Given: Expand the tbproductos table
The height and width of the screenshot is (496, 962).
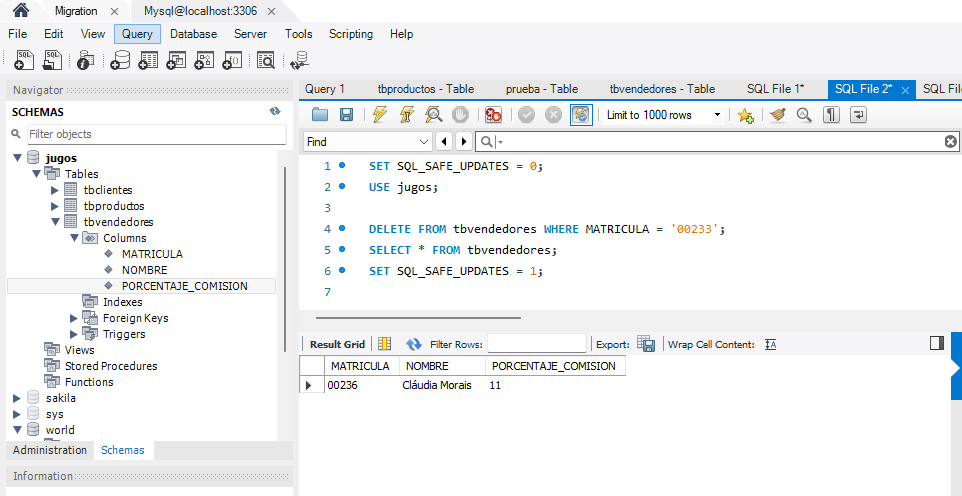Looking at the screenshot, I should point(55,206).
